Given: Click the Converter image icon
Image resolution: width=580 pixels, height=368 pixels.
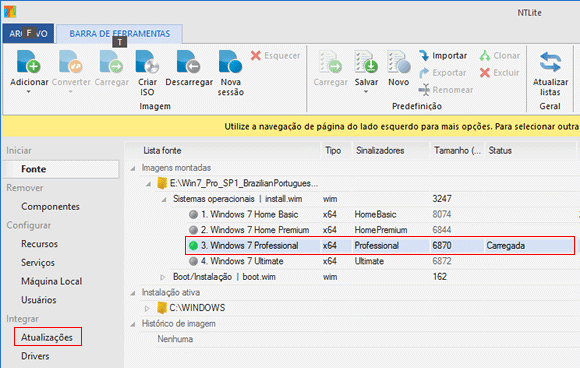Looking at the screenshot, I should click(x=71, y=61).
